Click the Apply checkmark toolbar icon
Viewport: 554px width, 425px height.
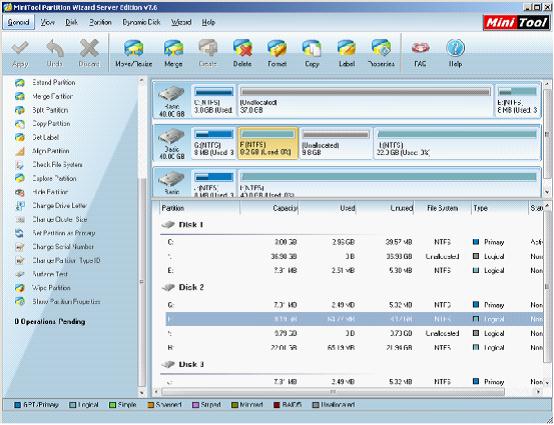point(20,49)
